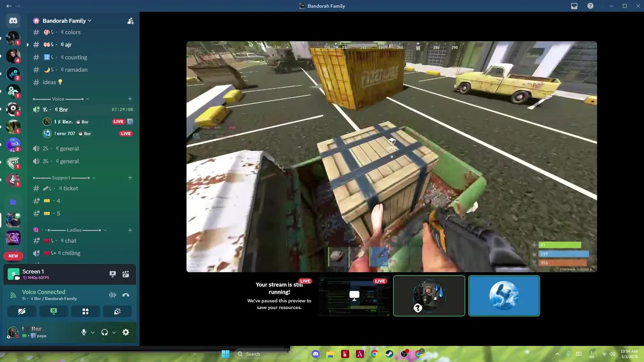
Task: Open paused LIVE stream preview thumbnail
Action: tap(354, 296)
